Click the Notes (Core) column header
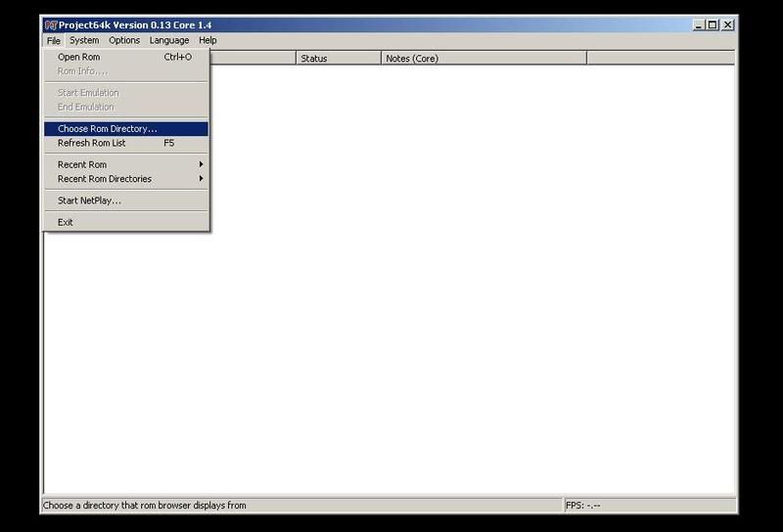783x532 pixels. (484, 59)
